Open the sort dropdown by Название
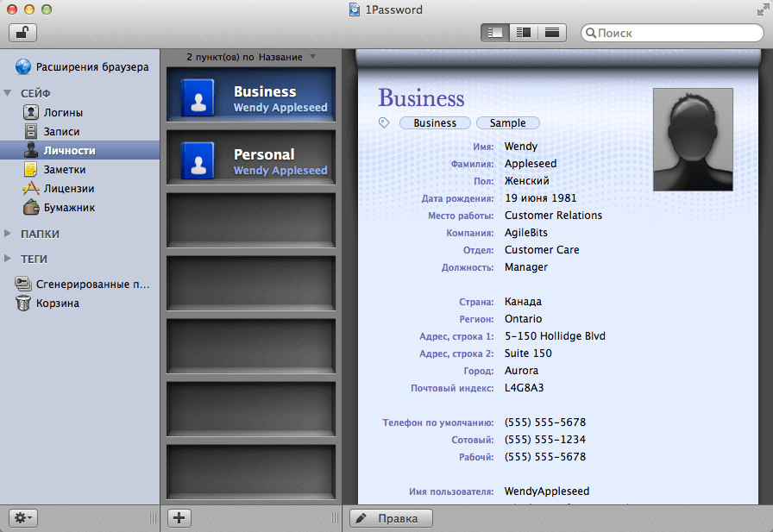 click(x=312, y=57)
